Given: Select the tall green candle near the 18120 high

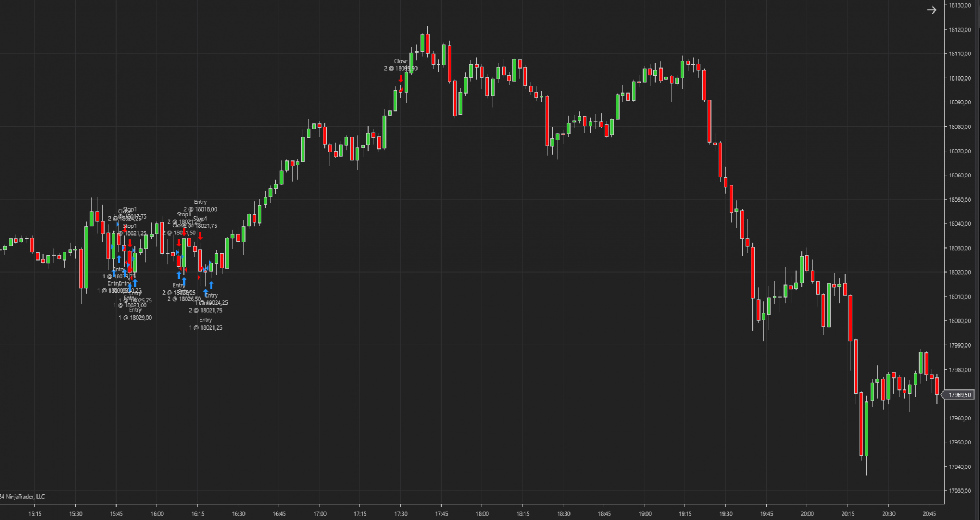Looking at the screenshot, I should 422,42.
